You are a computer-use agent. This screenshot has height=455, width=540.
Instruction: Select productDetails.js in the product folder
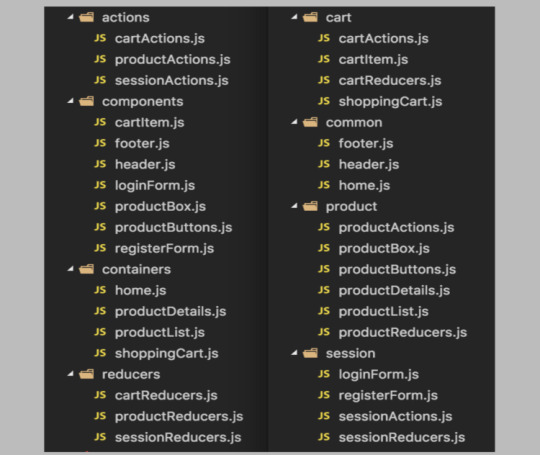point(394,290)
